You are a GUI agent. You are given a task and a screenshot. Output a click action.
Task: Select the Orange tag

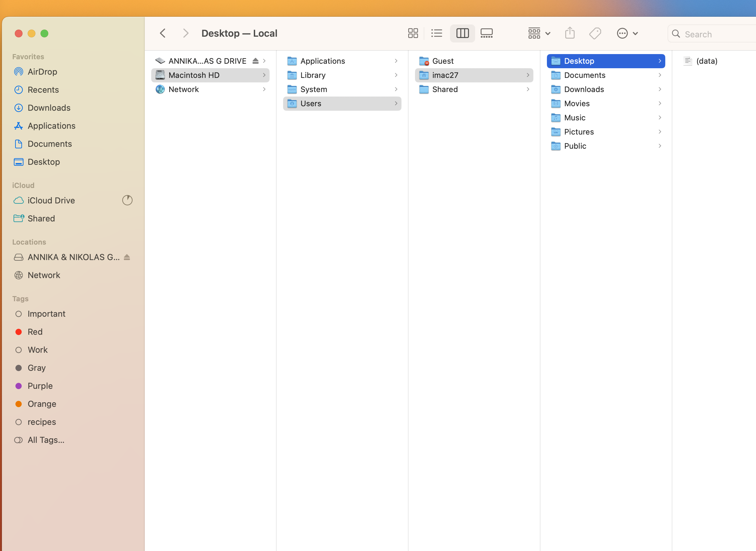coord(42,404)
